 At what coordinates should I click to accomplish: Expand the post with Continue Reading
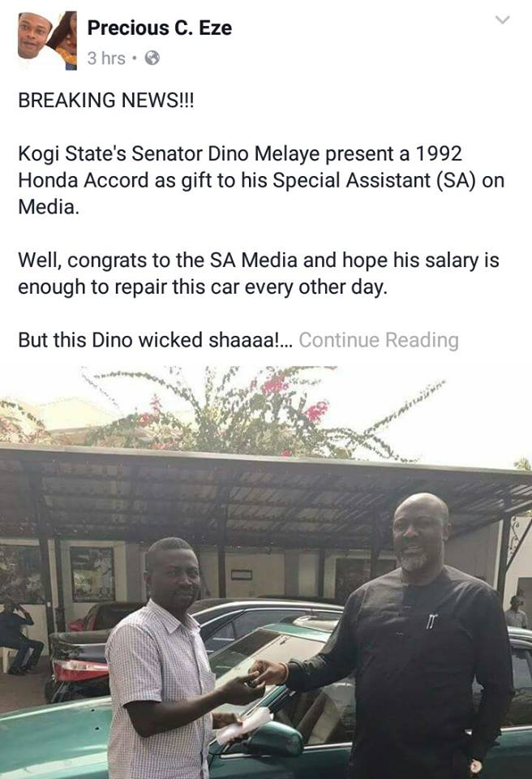point(379,340)
